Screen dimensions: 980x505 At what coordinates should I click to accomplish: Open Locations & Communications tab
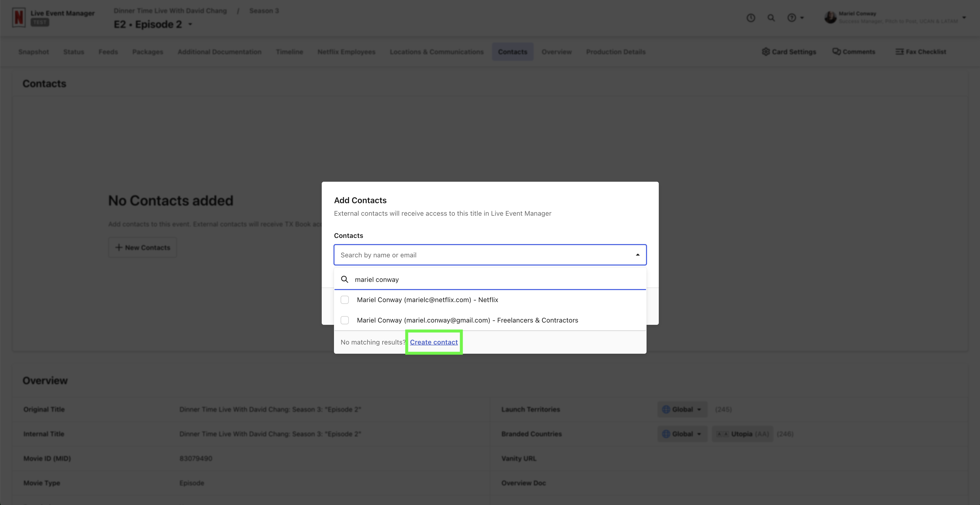pos(437,52)
